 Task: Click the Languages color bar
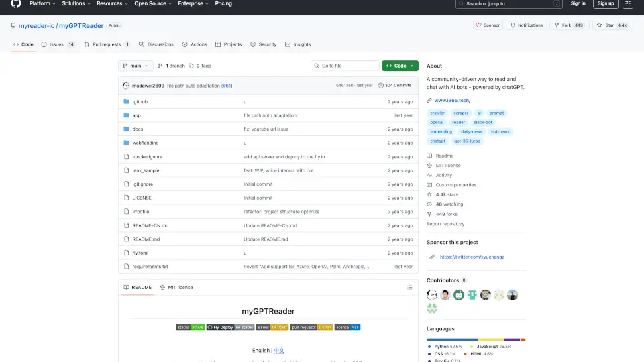[476, 339]
